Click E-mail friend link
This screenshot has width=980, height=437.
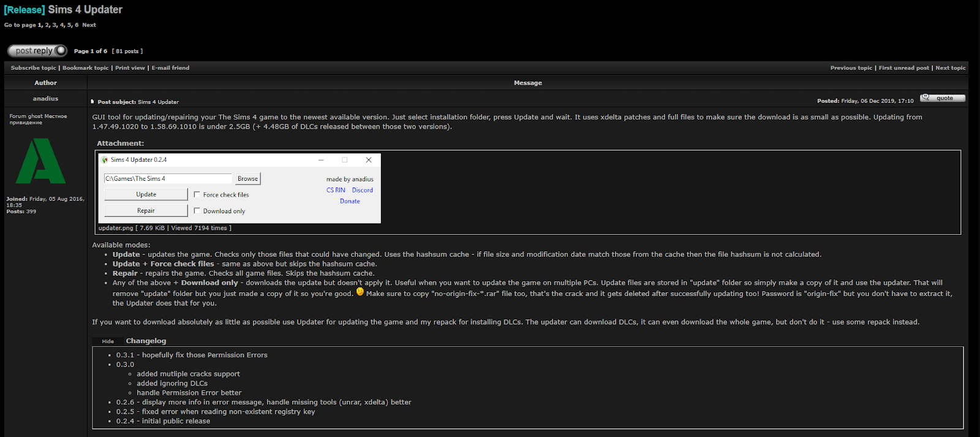(170, 68)
